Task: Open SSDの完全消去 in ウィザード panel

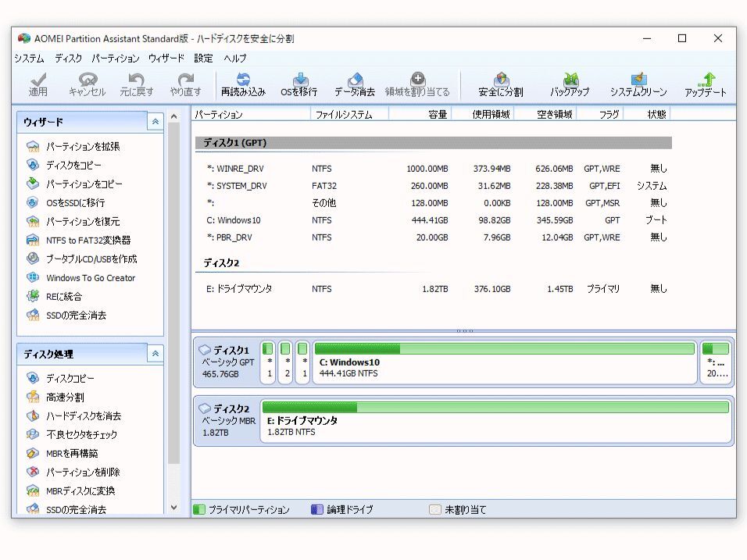Action: 66,316
